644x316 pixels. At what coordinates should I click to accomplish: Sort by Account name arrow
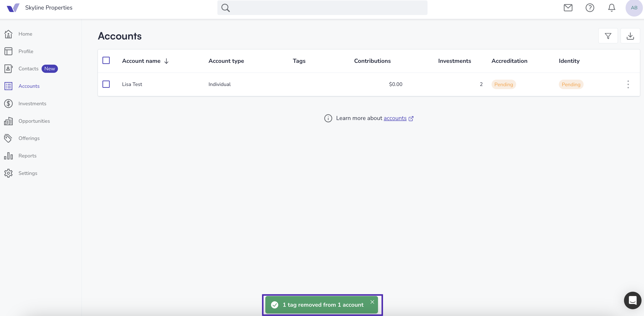click(167, 61)
